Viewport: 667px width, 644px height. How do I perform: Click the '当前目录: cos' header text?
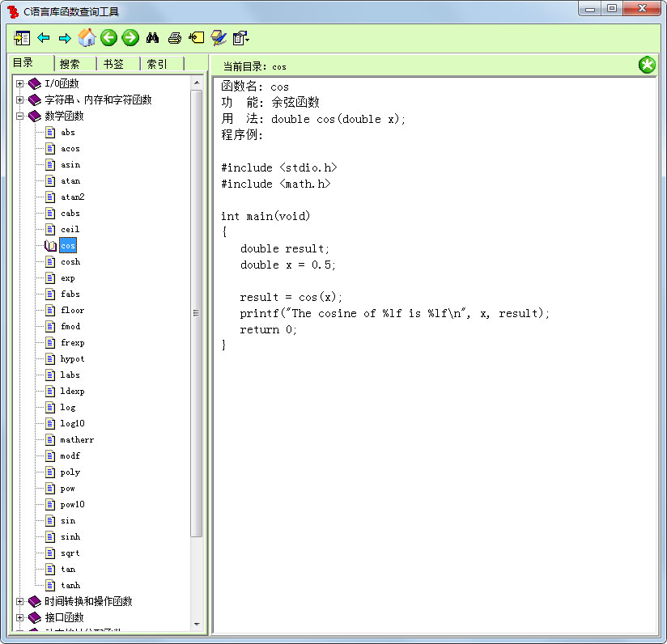pyautogui.click(x=255, y=66)
